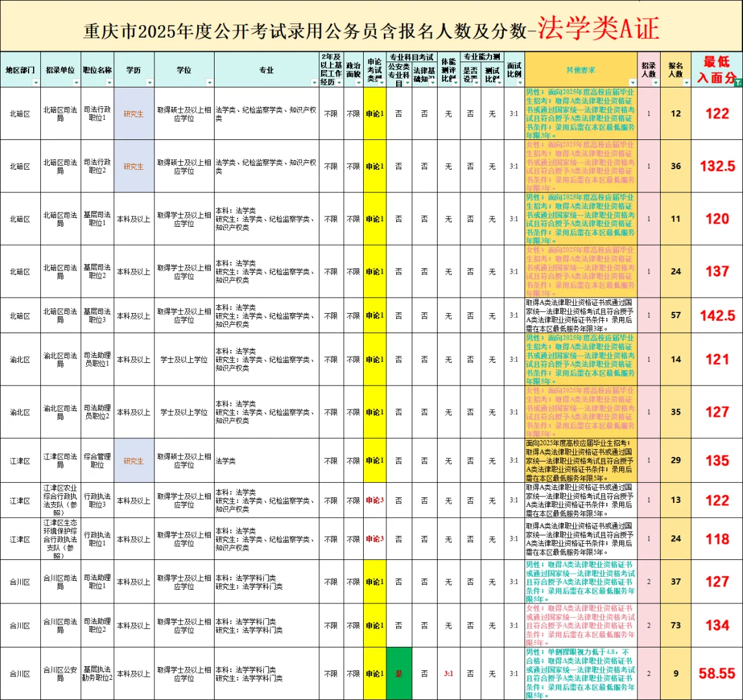743x700 pixels.
Task: Select applicant count cell 36
Action: 676,166
